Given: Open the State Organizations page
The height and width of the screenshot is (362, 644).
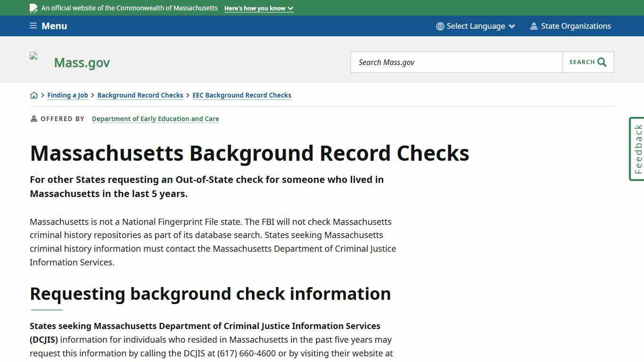Looking at the screenshot, I should click(576, 26).
